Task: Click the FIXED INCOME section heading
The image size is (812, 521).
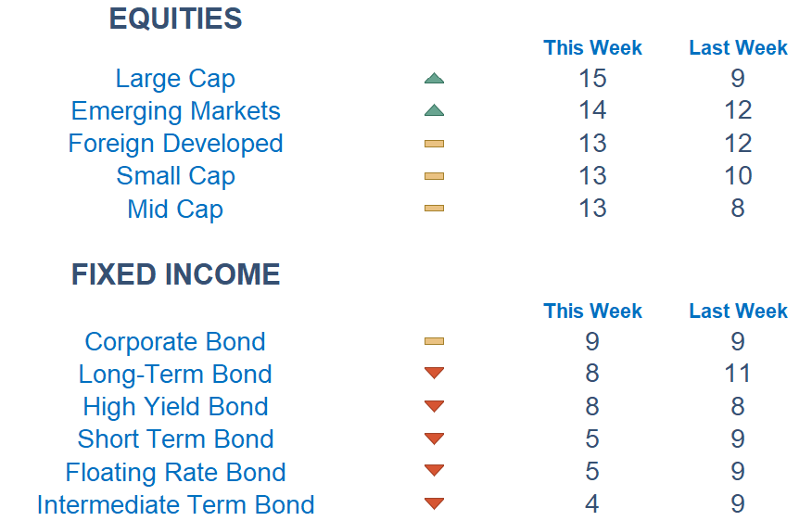Action: pyautogui.click(x=175, y=274)
